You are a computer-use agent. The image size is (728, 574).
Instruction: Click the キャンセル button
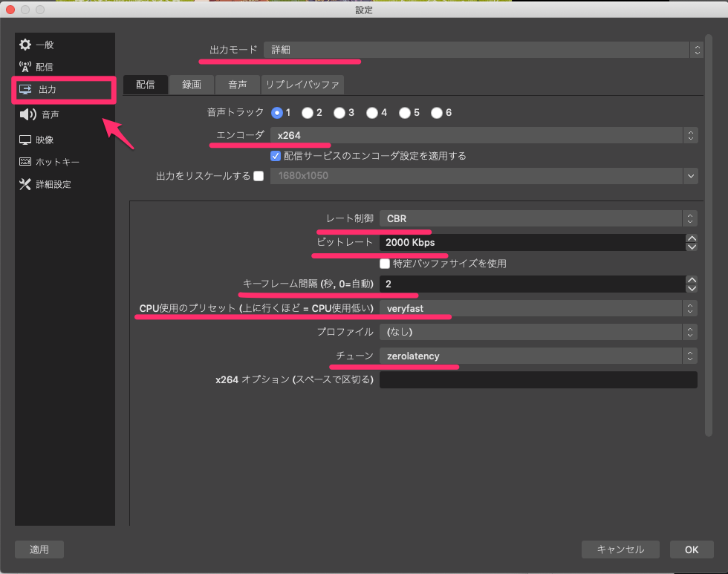[620, 549]
